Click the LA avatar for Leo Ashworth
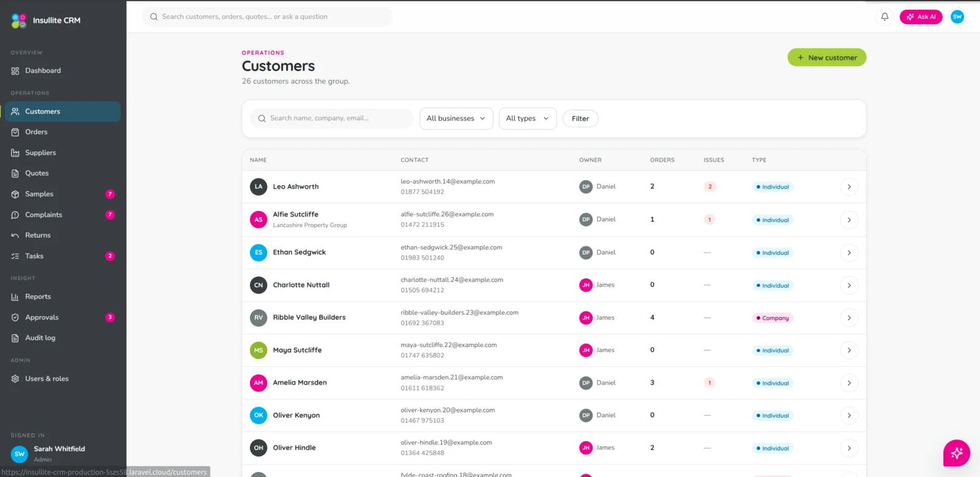The image size is (980, 477). (x=258, y=187)
